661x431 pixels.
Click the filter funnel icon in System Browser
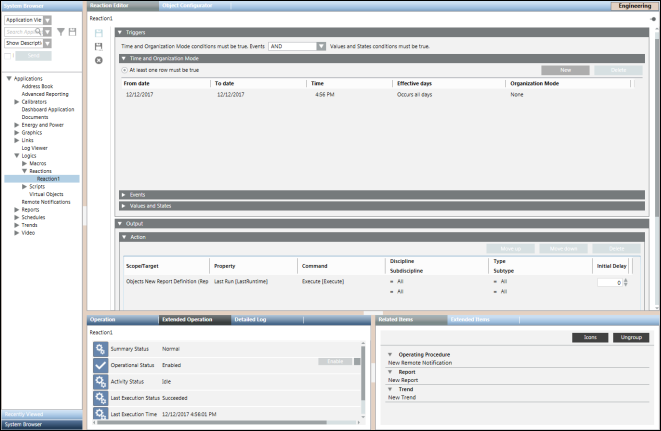(x=60, y=32)
